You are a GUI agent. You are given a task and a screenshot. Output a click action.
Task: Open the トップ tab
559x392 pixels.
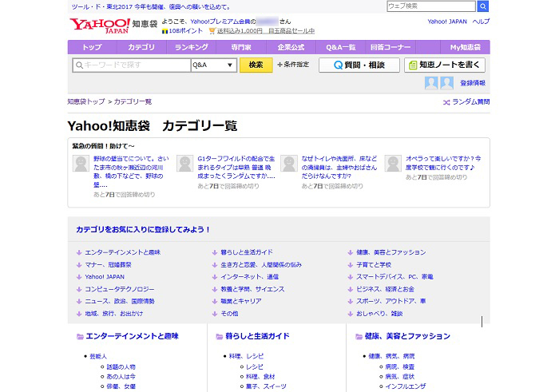(x=92, y=47)
